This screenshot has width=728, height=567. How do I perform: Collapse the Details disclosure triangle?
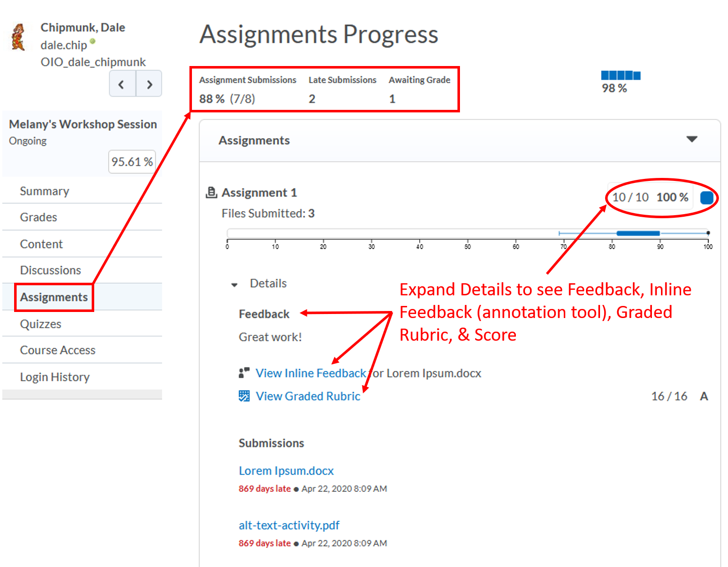234,284
